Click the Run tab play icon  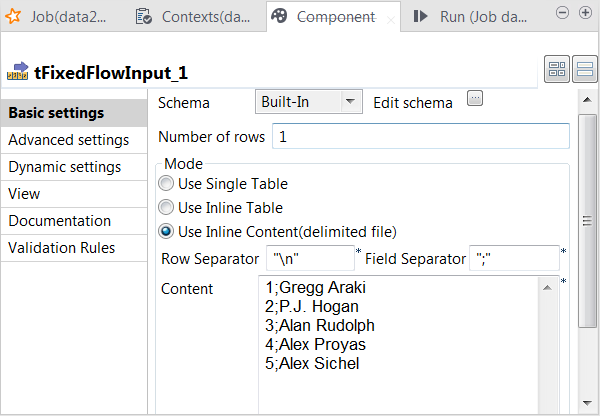[x=421, y=16]
